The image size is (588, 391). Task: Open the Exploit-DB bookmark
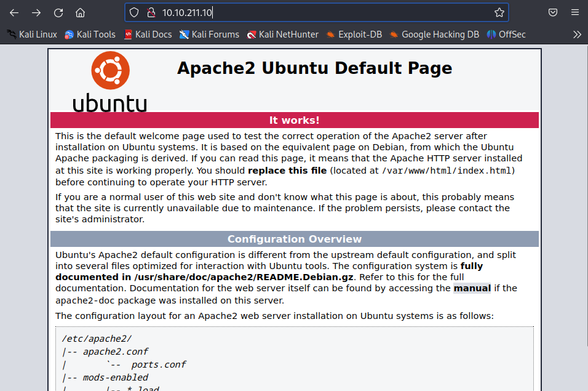354,34
